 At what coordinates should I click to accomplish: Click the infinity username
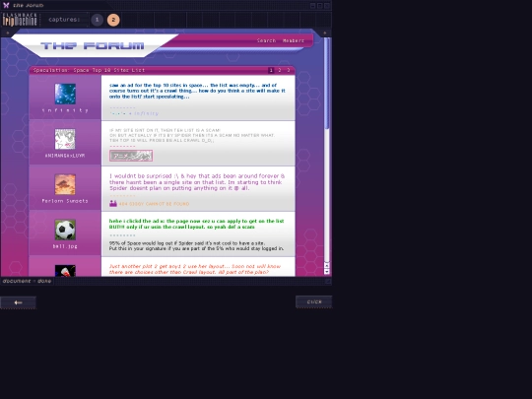tap(65, 110)
